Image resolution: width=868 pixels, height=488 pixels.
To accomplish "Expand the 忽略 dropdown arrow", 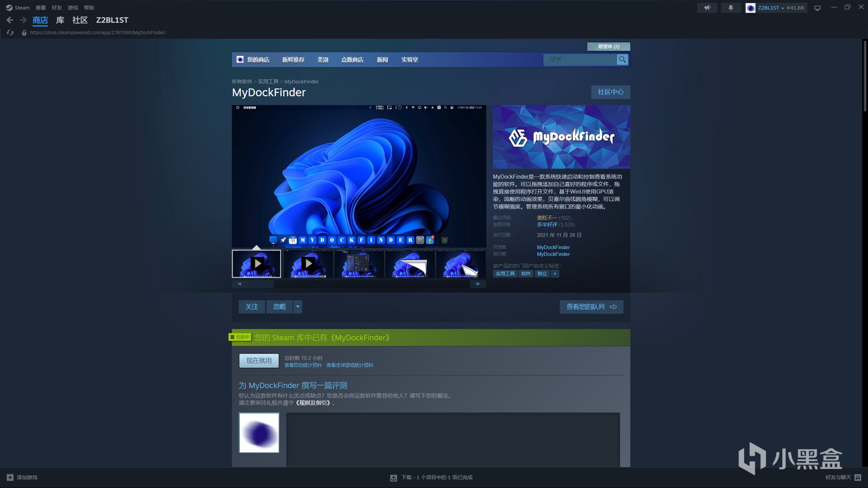I will pyautogui.click(x=298, y=307).
